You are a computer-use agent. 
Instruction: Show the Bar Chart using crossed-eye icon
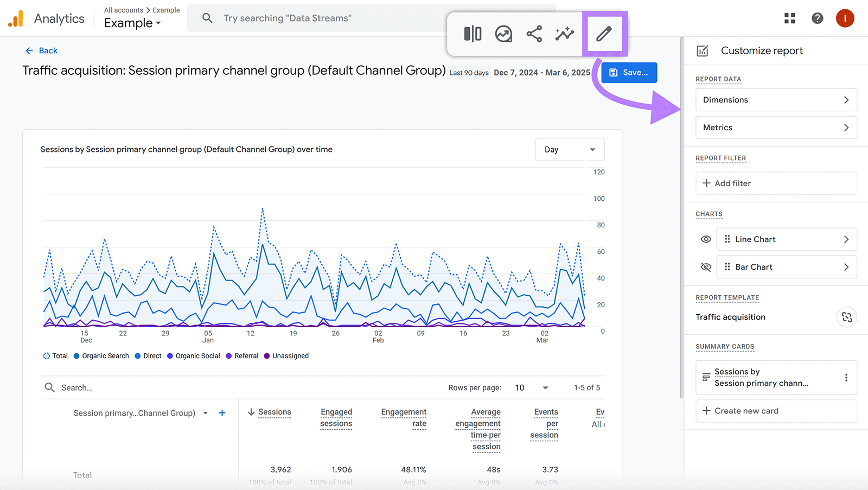click(x=706, y=267)
